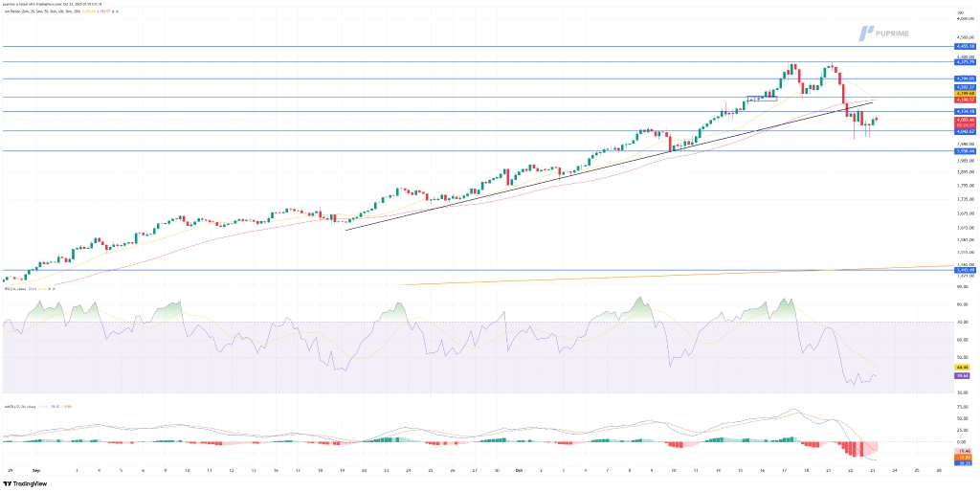Click the purple 39.64 RSI value label

click(964, 376)
